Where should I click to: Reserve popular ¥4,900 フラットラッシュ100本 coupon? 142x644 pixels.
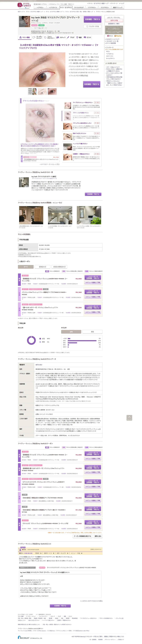(x=93, y=278)
